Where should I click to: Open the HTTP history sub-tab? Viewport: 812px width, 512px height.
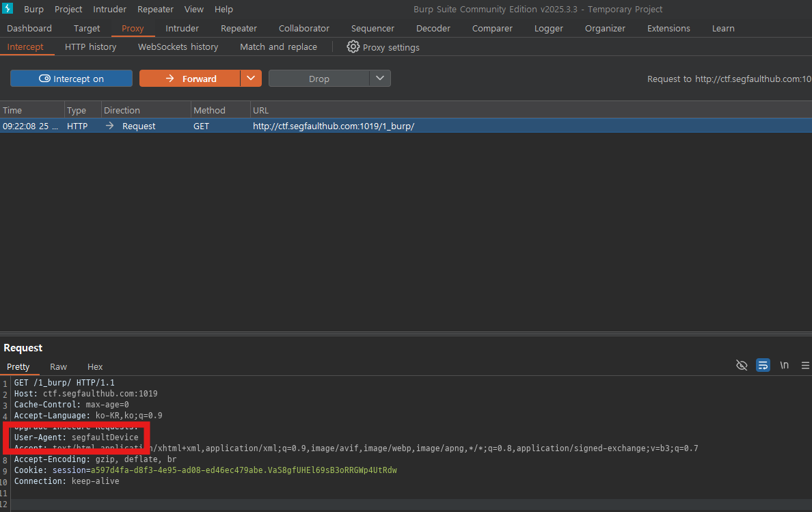91,46
